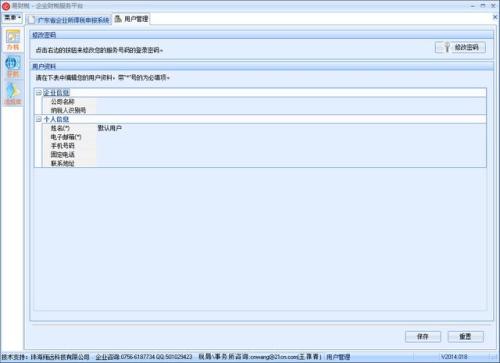
Task: Click the 用户资料 section header
Action: pos(262,66)
